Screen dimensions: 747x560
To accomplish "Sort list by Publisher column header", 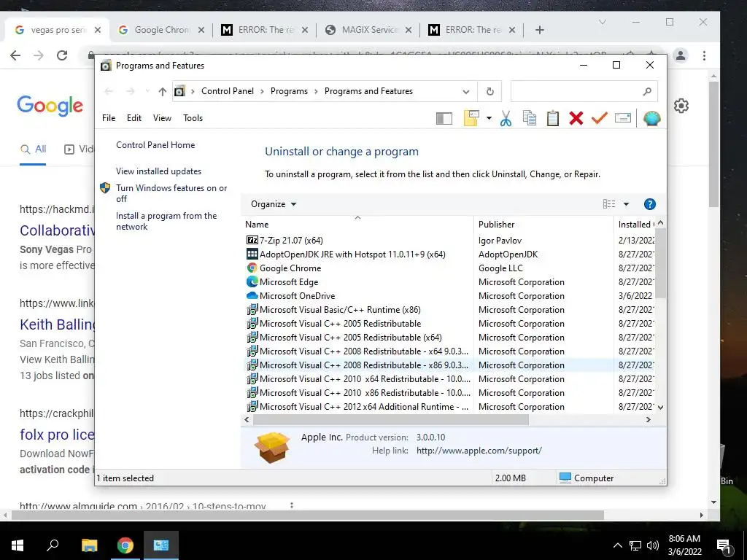I will [543, 225].
